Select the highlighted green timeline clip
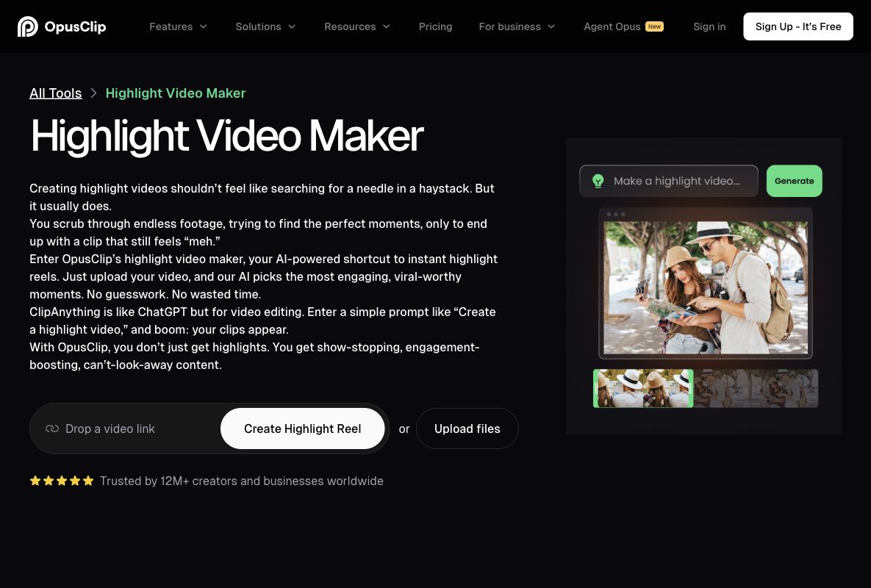The height and width of the screenshot is (588, 871). [643, 389]
